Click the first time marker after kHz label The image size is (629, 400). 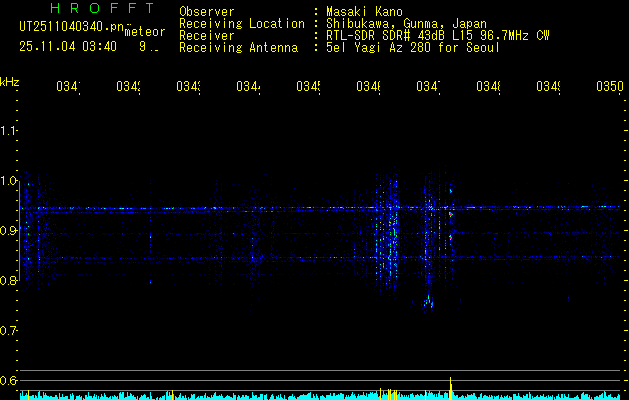tap(68, 86)
